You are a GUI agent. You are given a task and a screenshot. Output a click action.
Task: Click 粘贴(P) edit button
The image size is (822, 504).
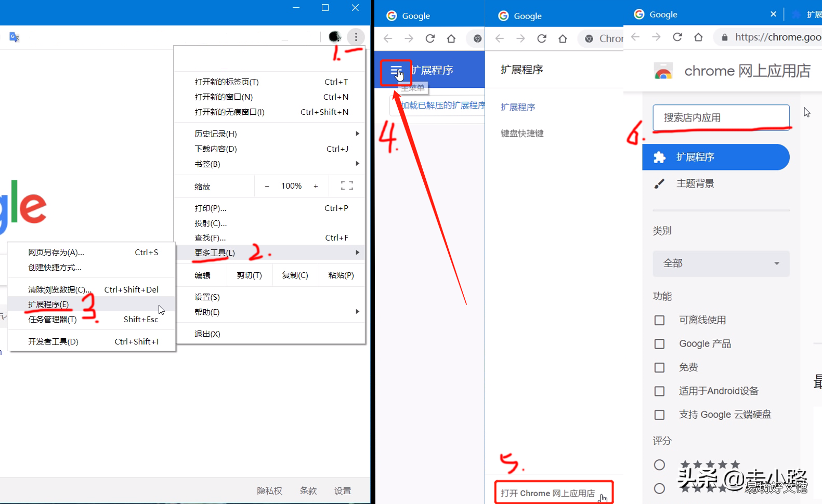341,275
